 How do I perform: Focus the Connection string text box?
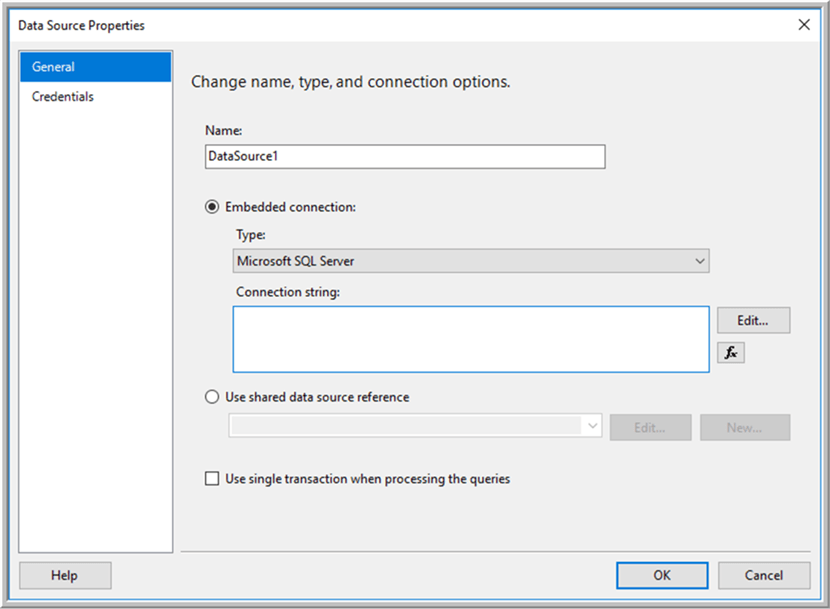pyautogui.click(x=471, y=339)
